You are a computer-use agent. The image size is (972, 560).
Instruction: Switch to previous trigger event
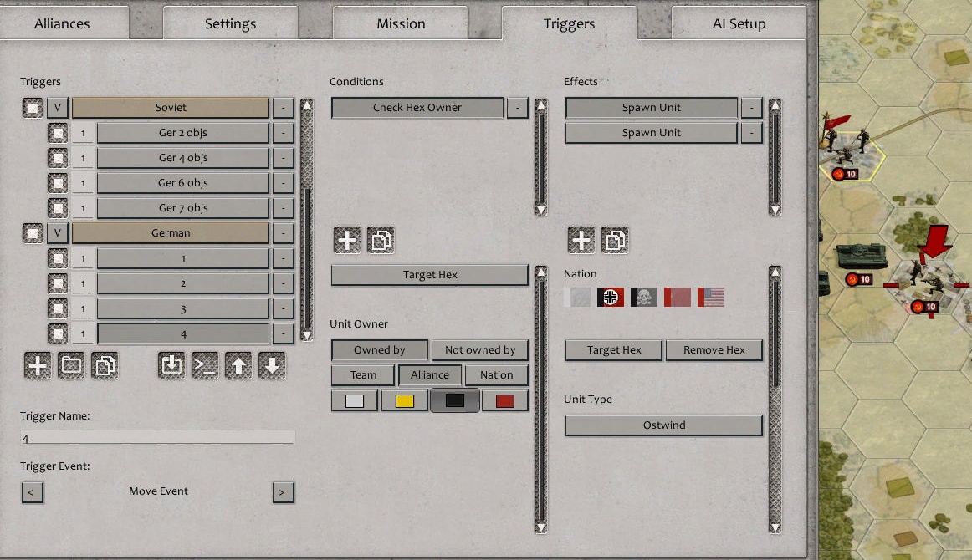point(32,492)
